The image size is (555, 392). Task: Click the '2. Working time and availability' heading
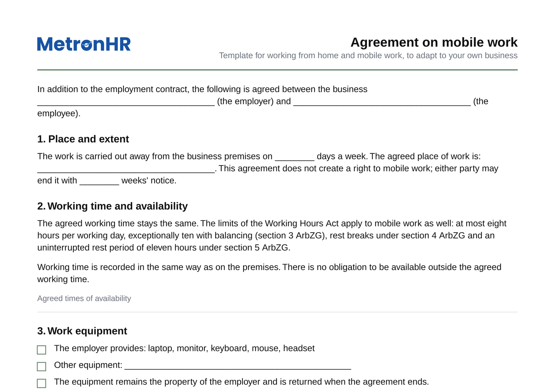(x=112, y=206)
